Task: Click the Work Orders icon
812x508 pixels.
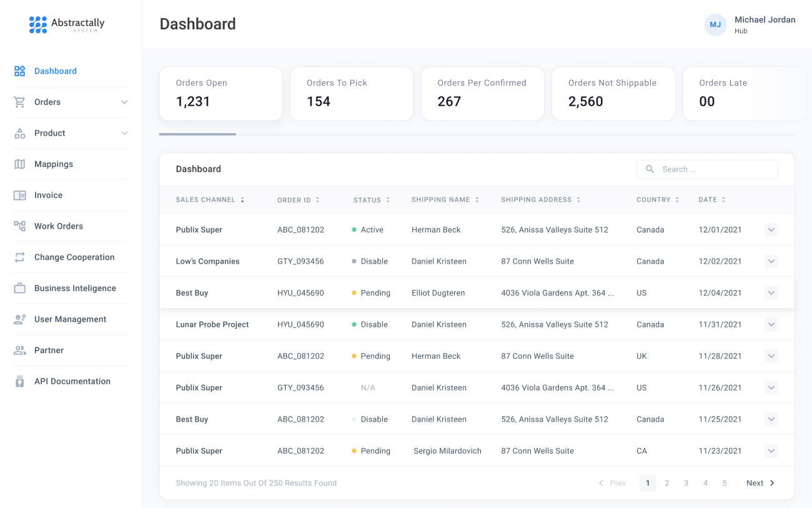Action: point(20,226)
